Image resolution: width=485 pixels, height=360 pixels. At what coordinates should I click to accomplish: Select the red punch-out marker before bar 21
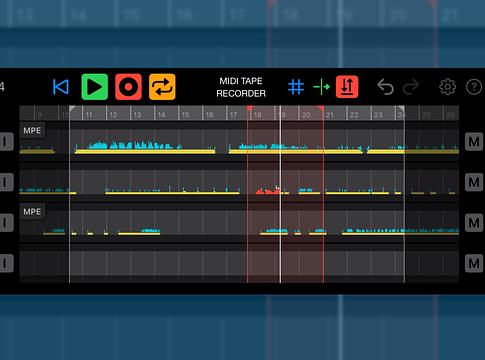pyautogui.click(x=321, y=108)
